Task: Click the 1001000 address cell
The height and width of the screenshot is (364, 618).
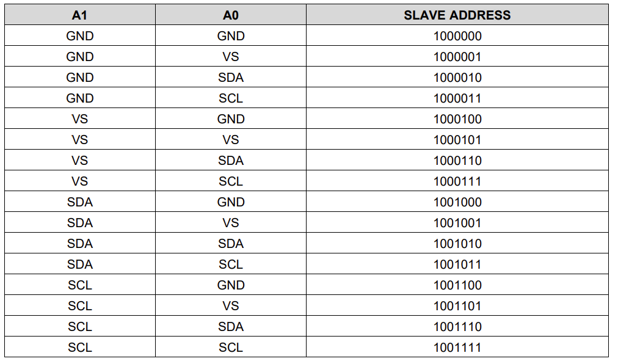Action: [x=457, y=202]
